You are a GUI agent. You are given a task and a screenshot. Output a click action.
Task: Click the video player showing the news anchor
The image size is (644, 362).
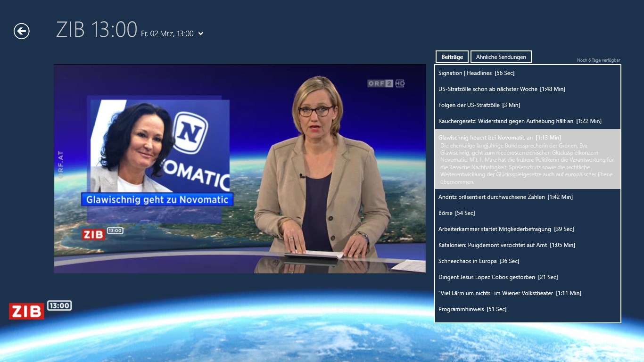click(x=239, y=169)
